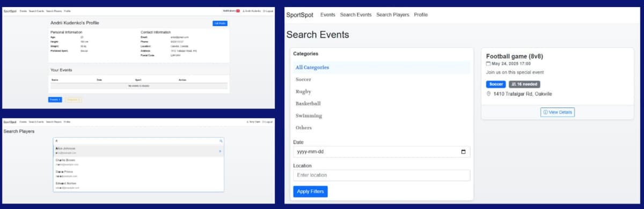The image size is (644, 209).
Task: Click the Edit Profile button
Action: coord(220,23)
